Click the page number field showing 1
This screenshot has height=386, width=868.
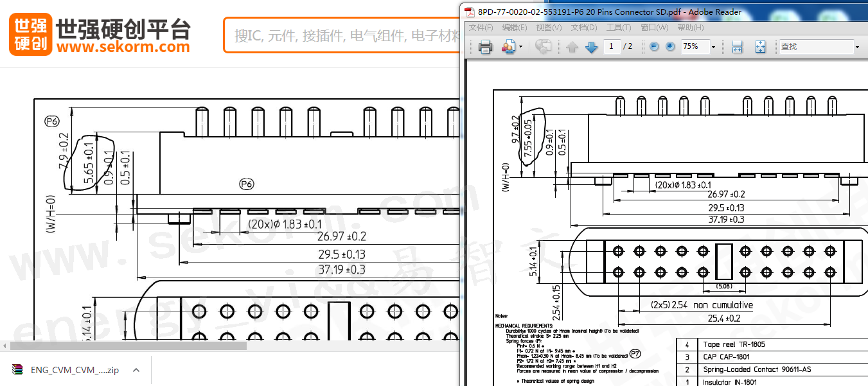coord(612,46)
